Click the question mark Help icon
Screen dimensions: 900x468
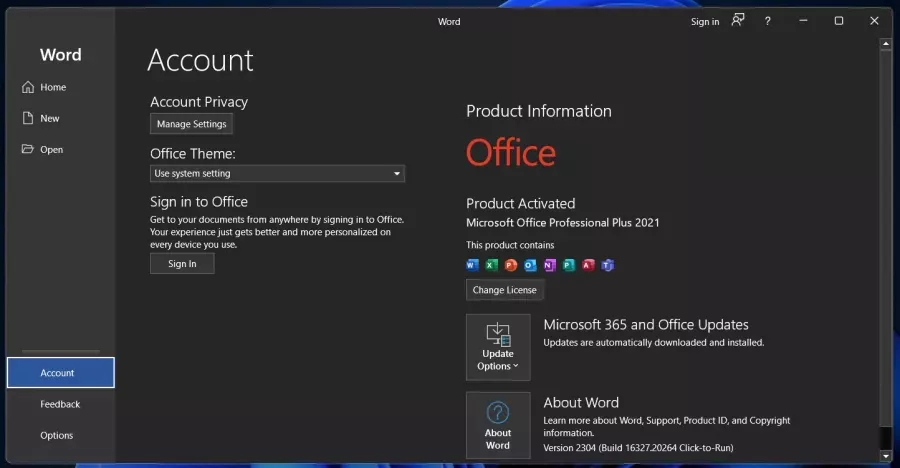click(767, 21)
